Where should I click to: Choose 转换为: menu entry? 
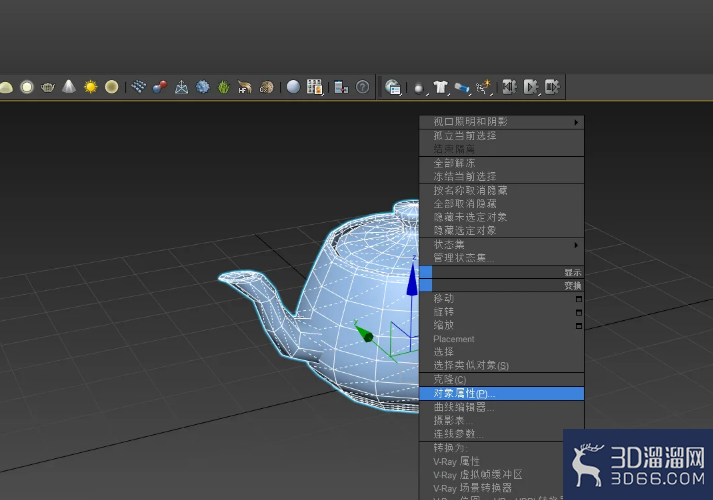tap(492, 448)
